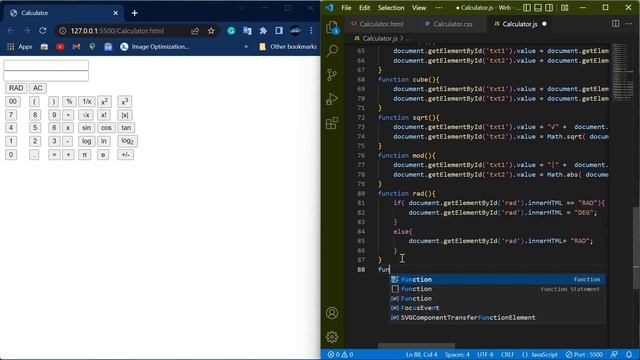Click the Port: 5500 status bar entry

click(584, 354)
